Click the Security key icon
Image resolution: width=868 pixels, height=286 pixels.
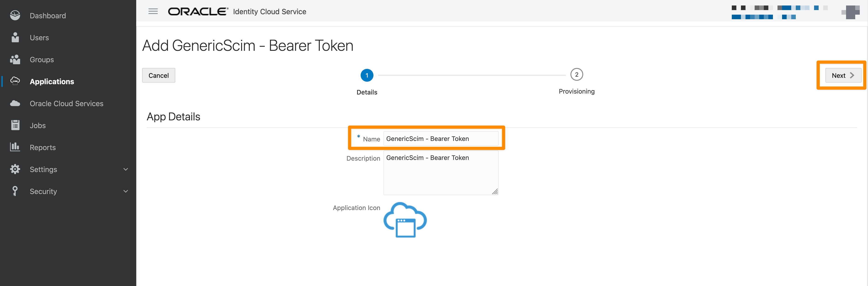[15, 191]
